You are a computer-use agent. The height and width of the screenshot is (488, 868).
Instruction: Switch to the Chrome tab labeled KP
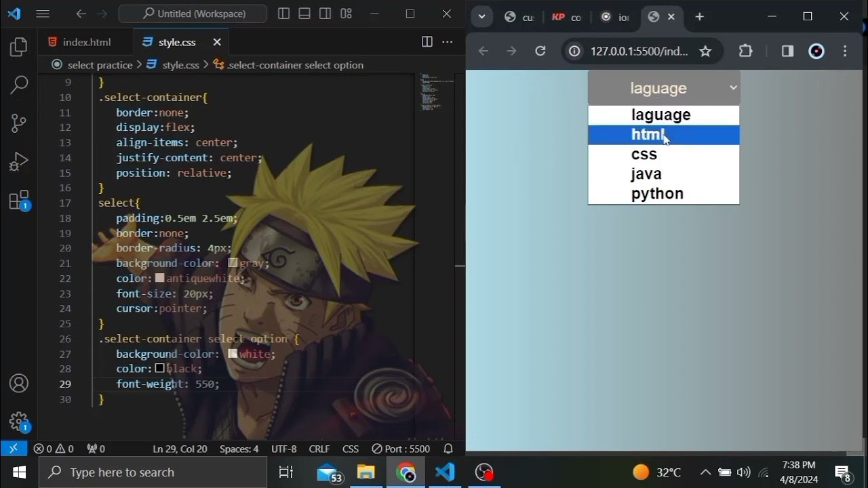[566, 17]
